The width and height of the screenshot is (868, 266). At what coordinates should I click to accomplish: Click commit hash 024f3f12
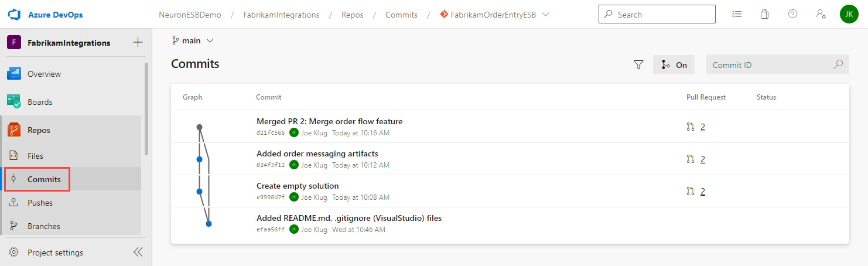(x=271, y=165)
